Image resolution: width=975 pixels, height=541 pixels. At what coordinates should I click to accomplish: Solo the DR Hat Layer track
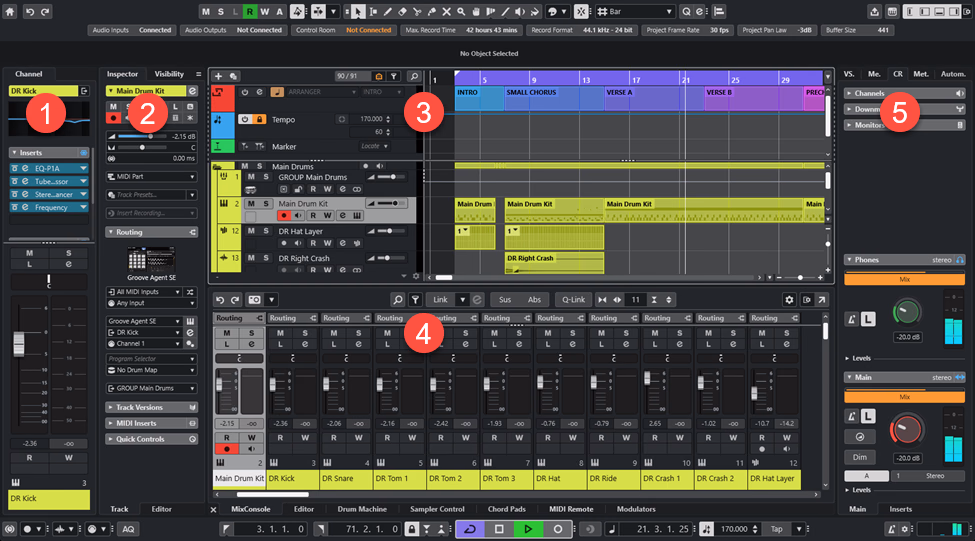tap(266, 231)
